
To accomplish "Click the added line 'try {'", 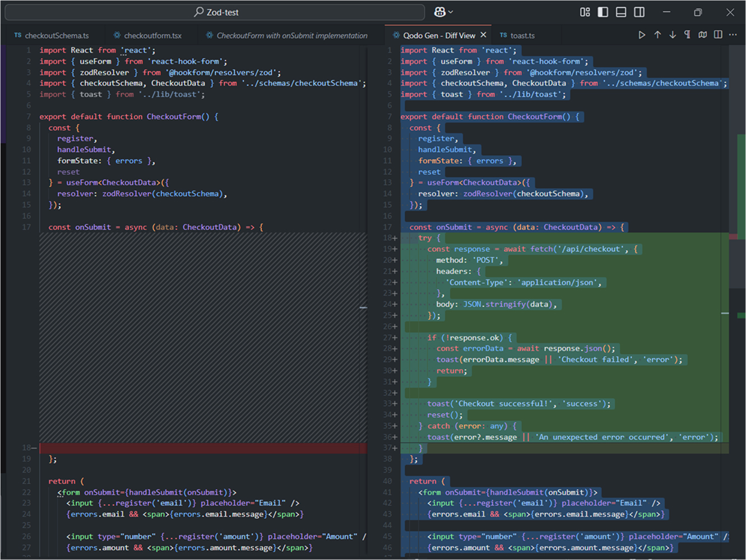I will [x=429, y=238].
